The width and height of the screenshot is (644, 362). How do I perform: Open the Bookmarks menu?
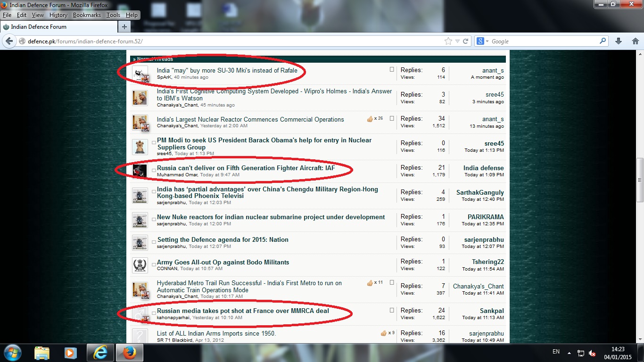[87, 15]
